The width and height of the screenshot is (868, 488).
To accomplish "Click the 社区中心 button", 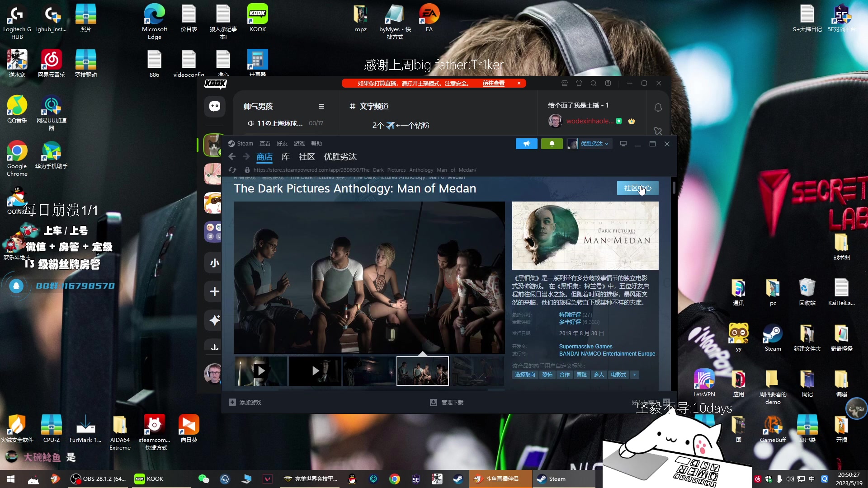I will click(x=637, y=188).
